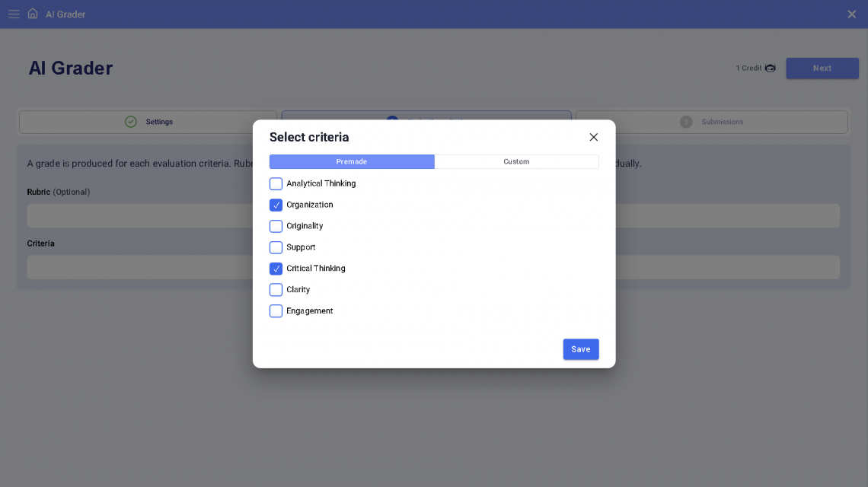
Task: Enable the Clarity criterion
Action: tap(276, 290)
